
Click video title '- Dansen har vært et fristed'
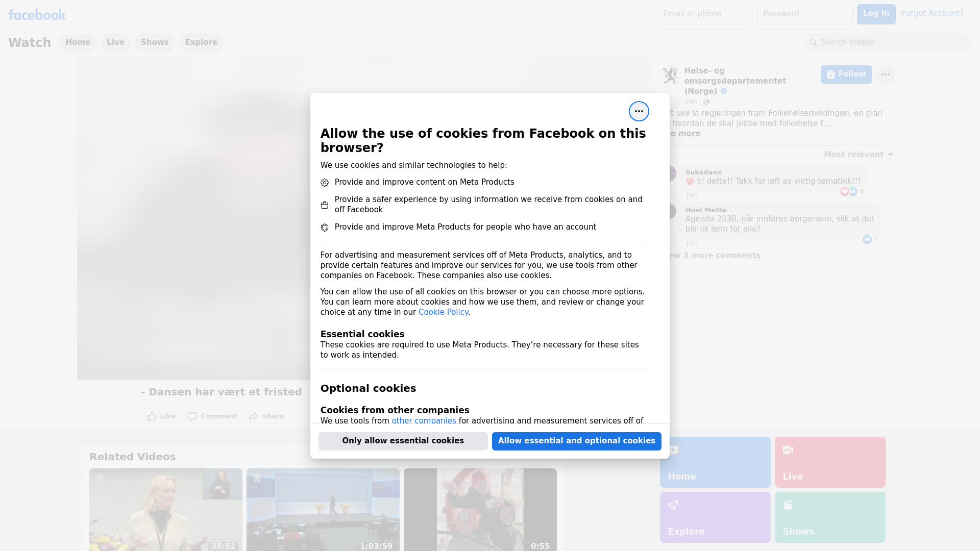[222, 392]
